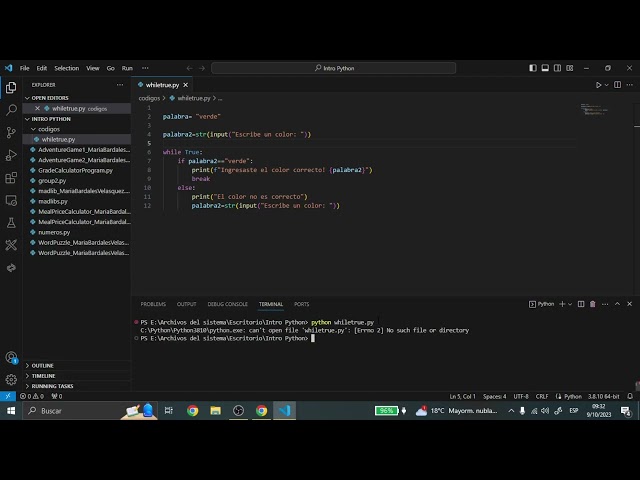Toggle the bottom Panel layout
640x480 pixels.
pos(545,68)
